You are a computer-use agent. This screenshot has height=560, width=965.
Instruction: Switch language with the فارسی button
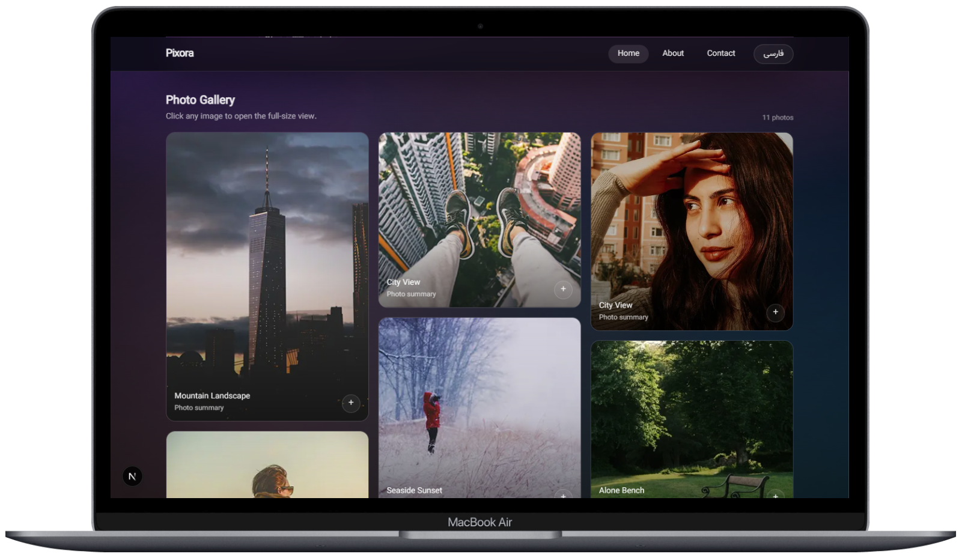coord(773,53)
